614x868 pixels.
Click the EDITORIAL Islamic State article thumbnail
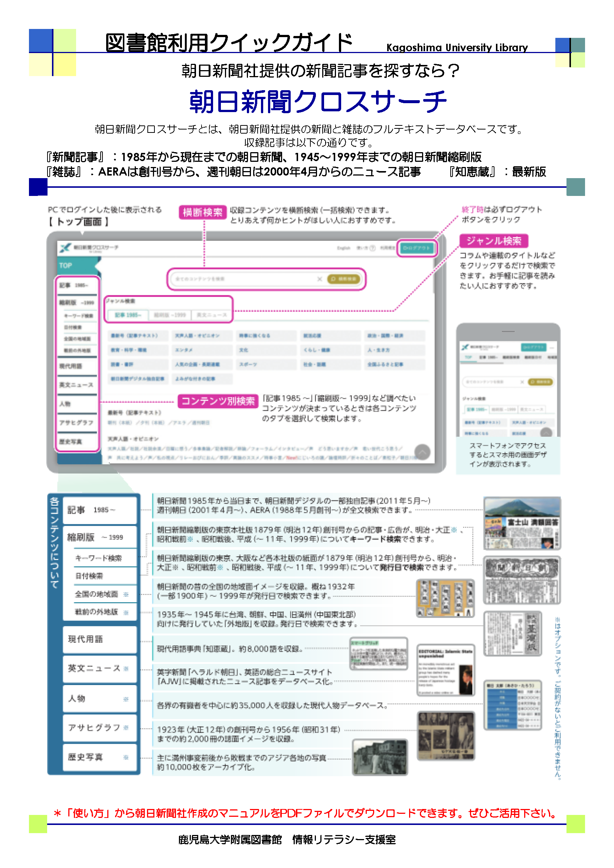[446, 670]
